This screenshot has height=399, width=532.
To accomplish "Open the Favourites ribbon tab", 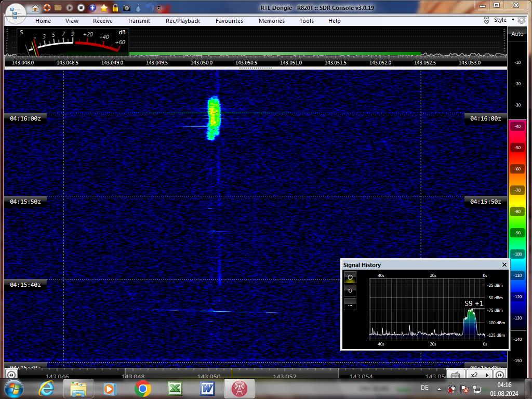I will tap(229, 21).
